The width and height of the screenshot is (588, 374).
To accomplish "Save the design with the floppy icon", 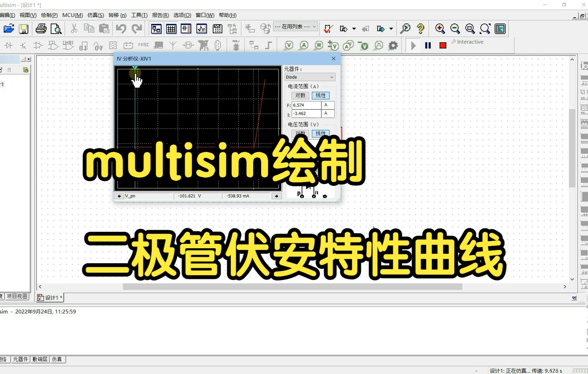I will [x=24, y=29].
